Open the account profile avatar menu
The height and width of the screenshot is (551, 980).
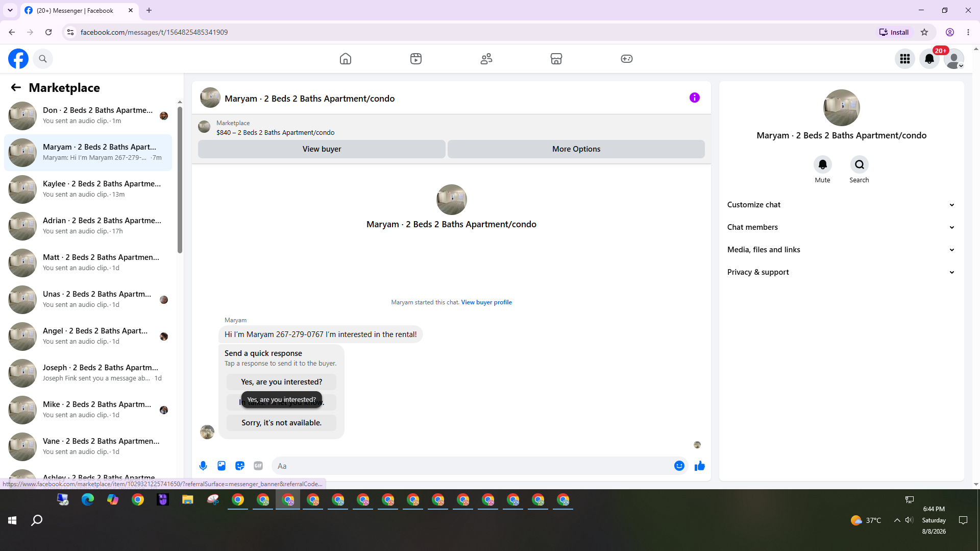[954, 59]
